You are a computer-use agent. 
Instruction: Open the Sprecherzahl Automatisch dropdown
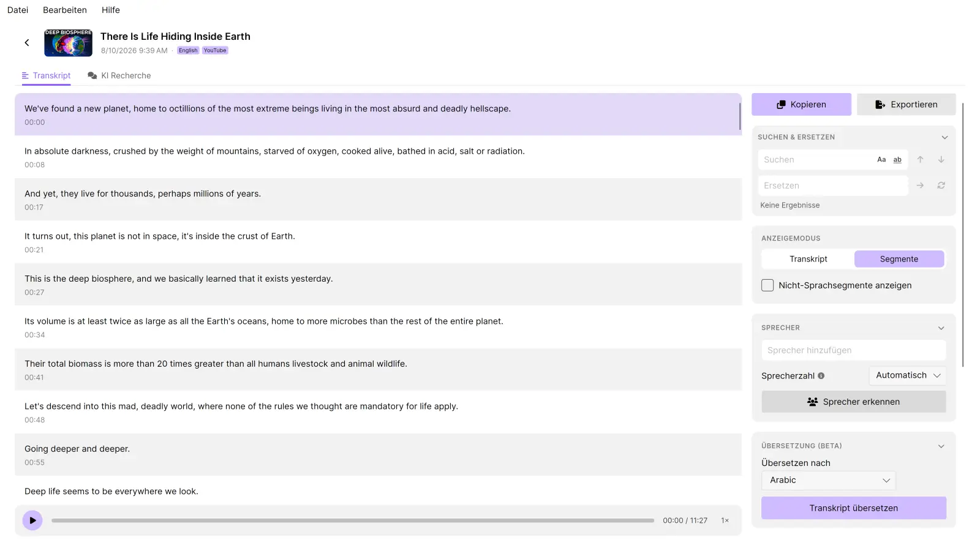[908, 375]
